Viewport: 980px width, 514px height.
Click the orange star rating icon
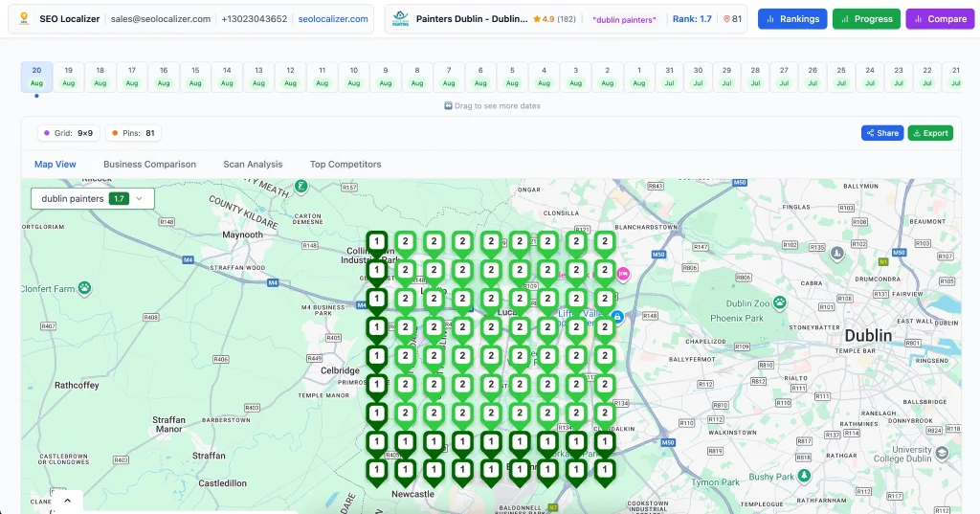click(x=537, y=19)
